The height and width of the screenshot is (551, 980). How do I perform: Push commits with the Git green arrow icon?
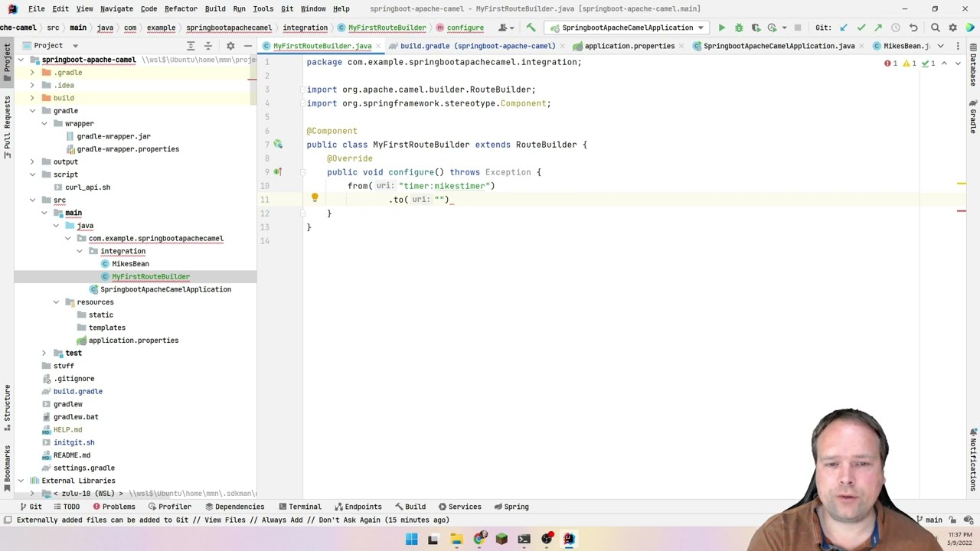[x=878, y=28]
